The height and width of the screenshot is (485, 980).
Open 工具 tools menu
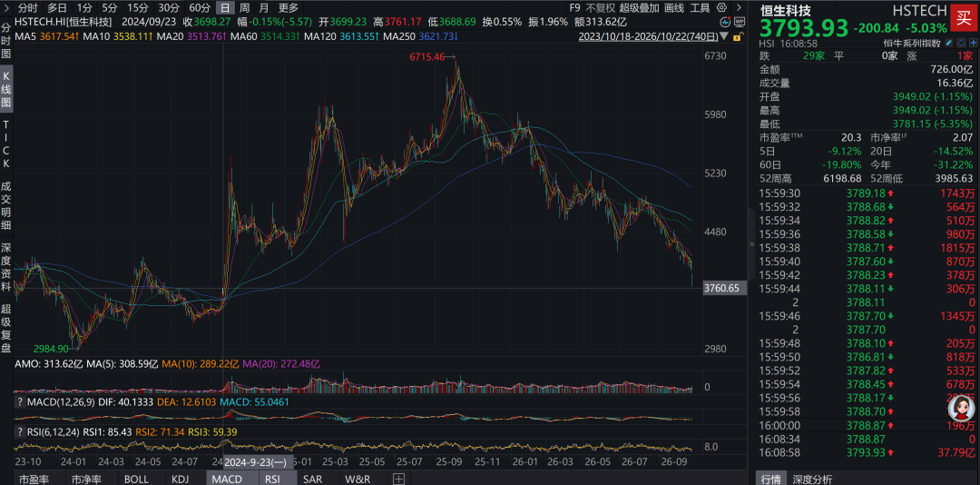700,8
